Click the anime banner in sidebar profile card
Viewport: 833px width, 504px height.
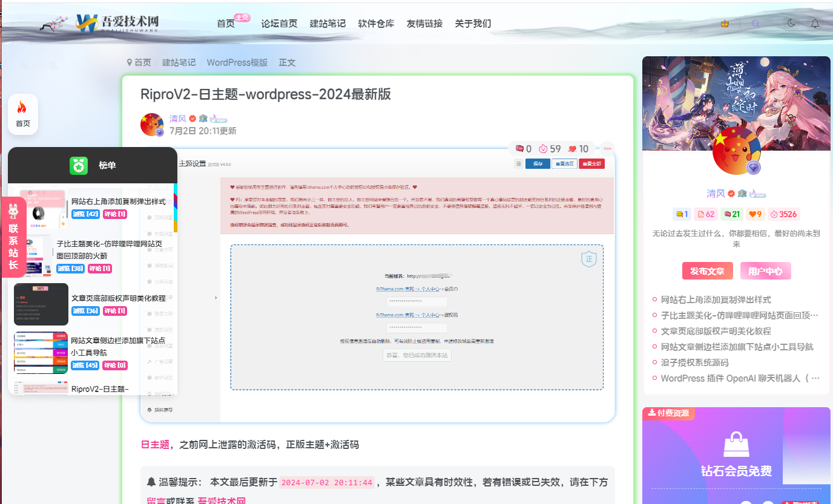736,103
